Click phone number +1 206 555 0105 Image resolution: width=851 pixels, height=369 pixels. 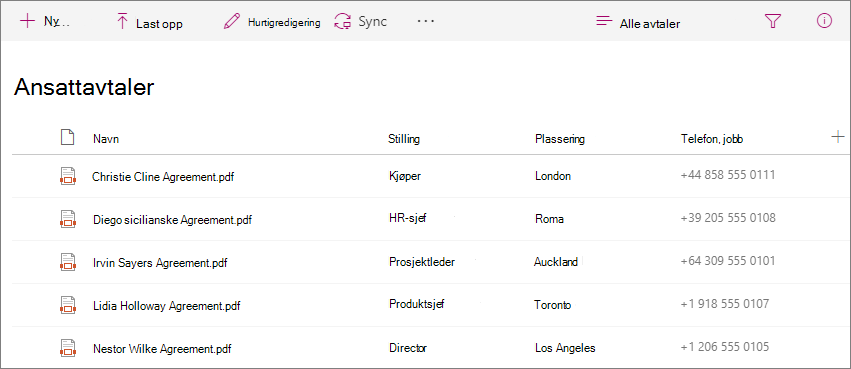coord(725,347)
